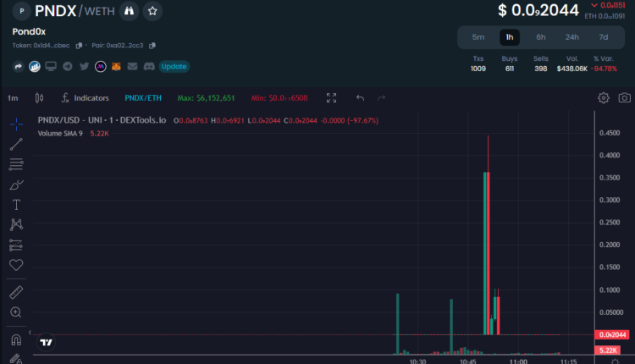Click the Update button

(174, 66)
